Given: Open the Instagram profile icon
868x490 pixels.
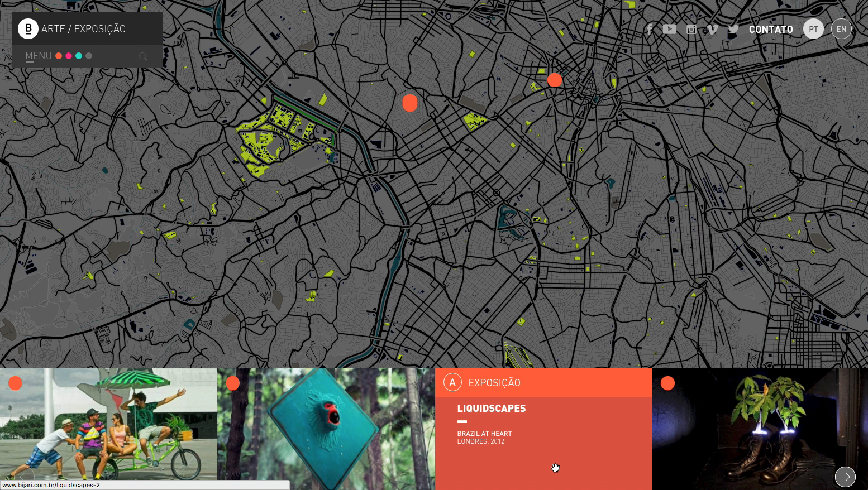Looking at the screenshot, I should (691, 30).
